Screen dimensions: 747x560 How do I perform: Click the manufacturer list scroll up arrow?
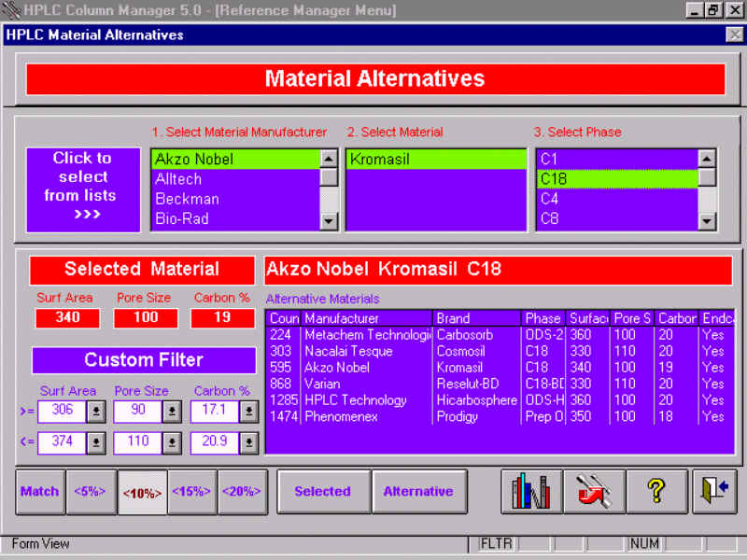point(329,159)
